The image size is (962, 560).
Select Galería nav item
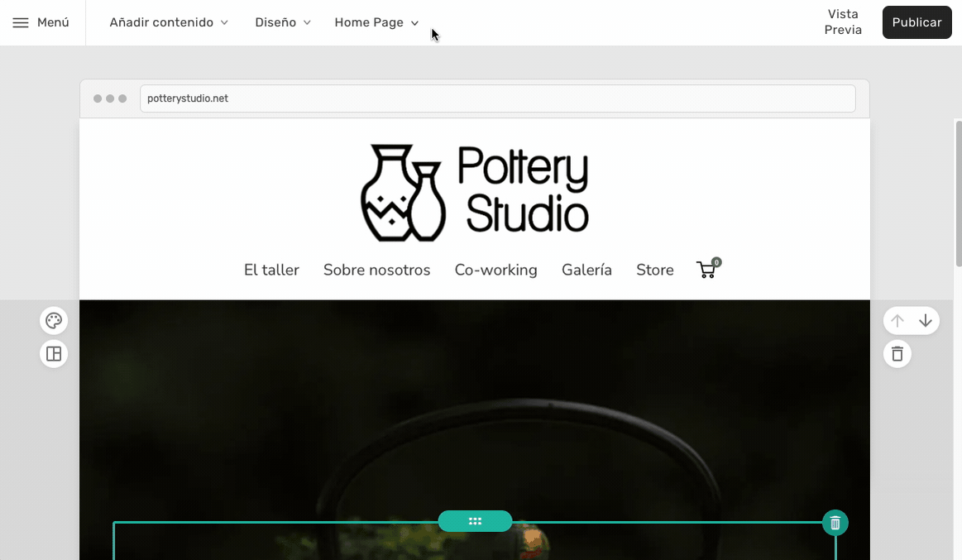586,270
